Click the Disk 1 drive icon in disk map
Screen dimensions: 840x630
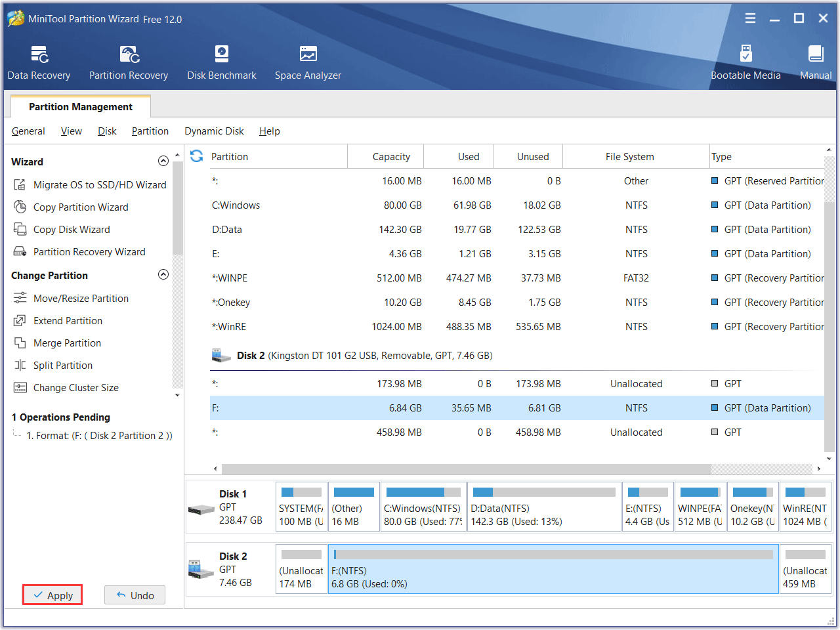pyautogui.click(x=201, y=509)
